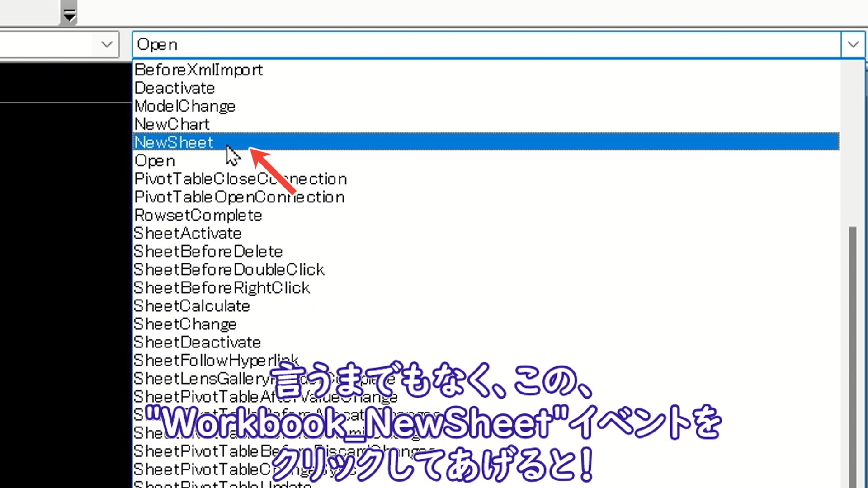The width and height of the screenshot is (868, 488).
Task: Select PivotTableOpenConnection event
Action: coord(239,197)
